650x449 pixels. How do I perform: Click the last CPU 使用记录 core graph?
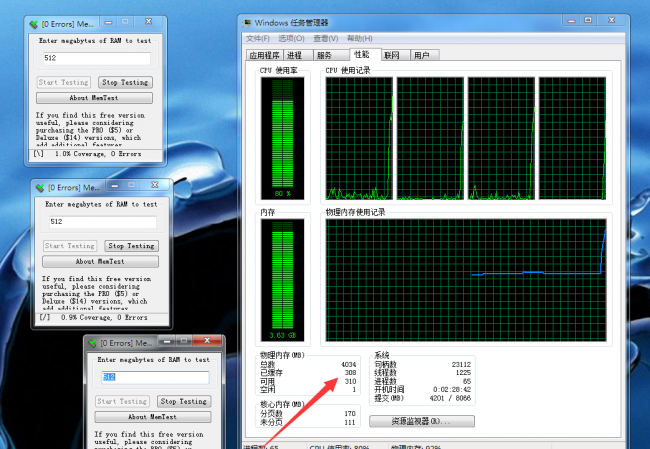click(572, 138)
